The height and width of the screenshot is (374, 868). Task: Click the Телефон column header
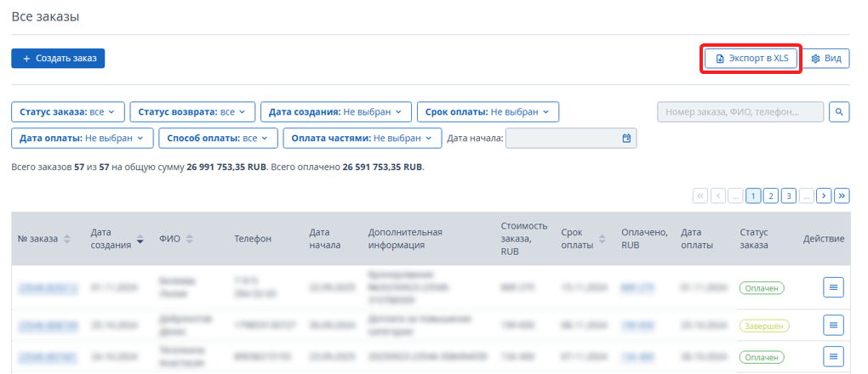[x=253, y=239]
